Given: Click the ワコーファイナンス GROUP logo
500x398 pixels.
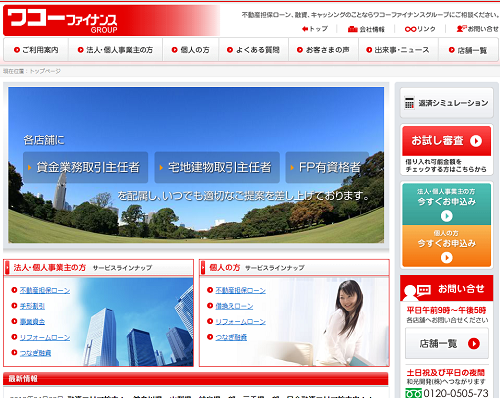Looking at the screenshot, I should 62,21.
